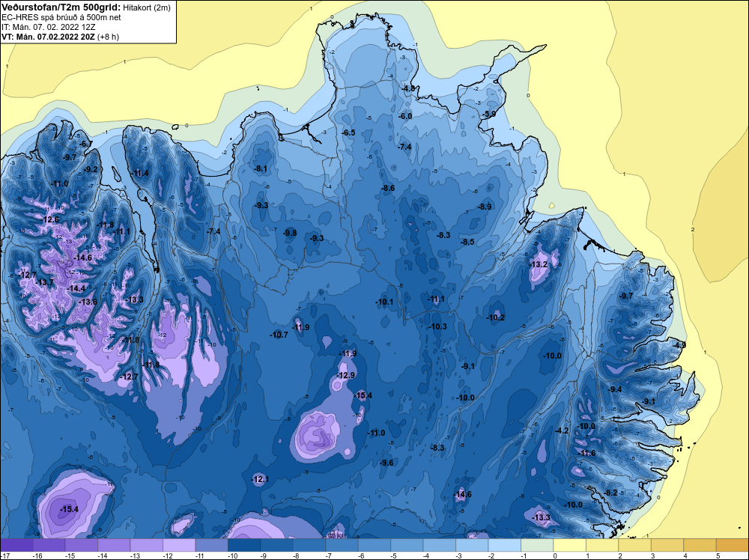Click the -8.6 temperature label
Image resolution: width=749 pixels, height=560 pixels.
tap(388, 188)
